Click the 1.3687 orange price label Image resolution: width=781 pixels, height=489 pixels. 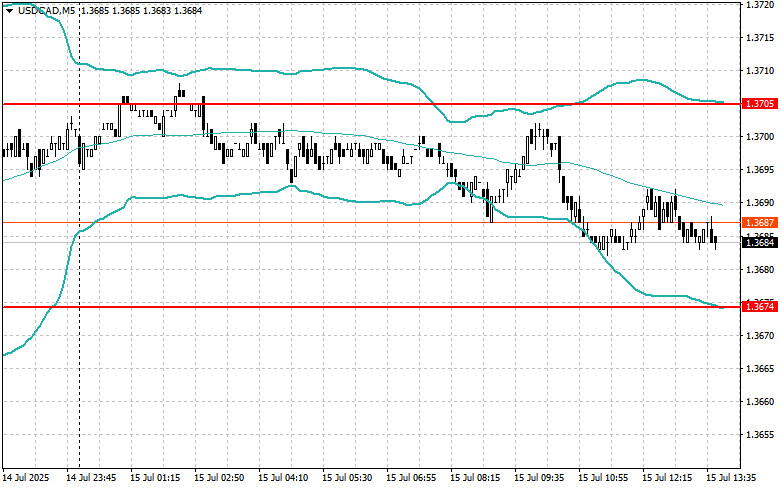point(760,223)
